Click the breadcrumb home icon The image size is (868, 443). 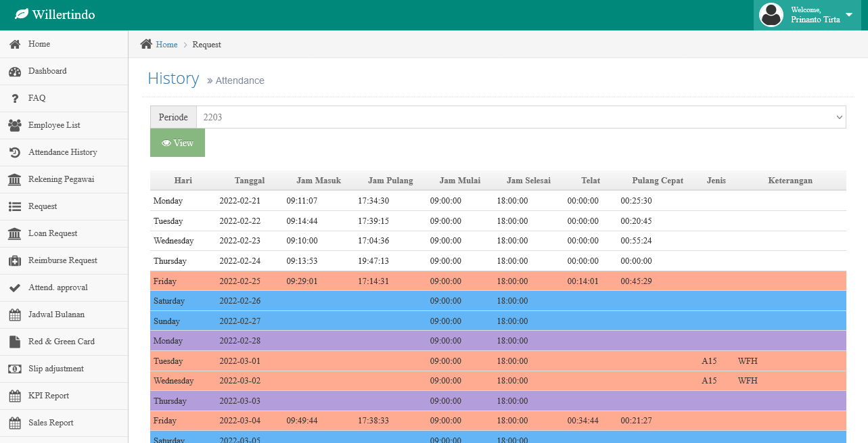(146, 44)
